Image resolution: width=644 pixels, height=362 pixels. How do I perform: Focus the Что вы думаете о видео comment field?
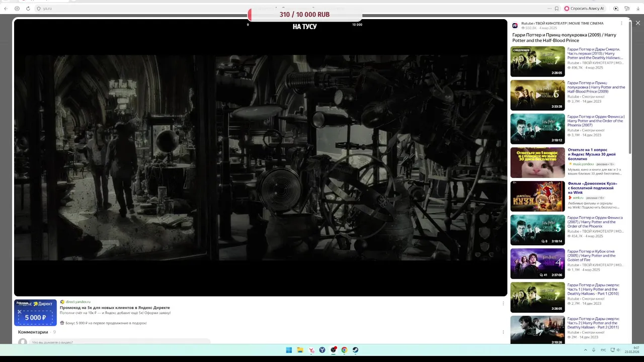click(121, 342)
